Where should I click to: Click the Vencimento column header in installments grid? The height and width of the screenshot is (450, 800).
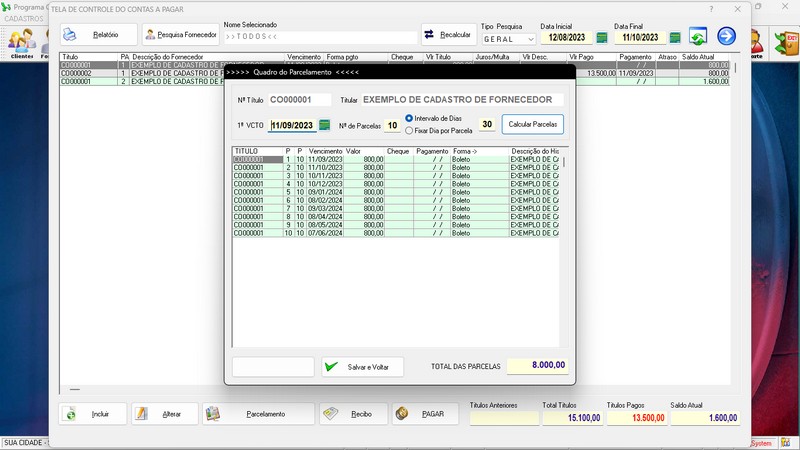coord(326,151)
